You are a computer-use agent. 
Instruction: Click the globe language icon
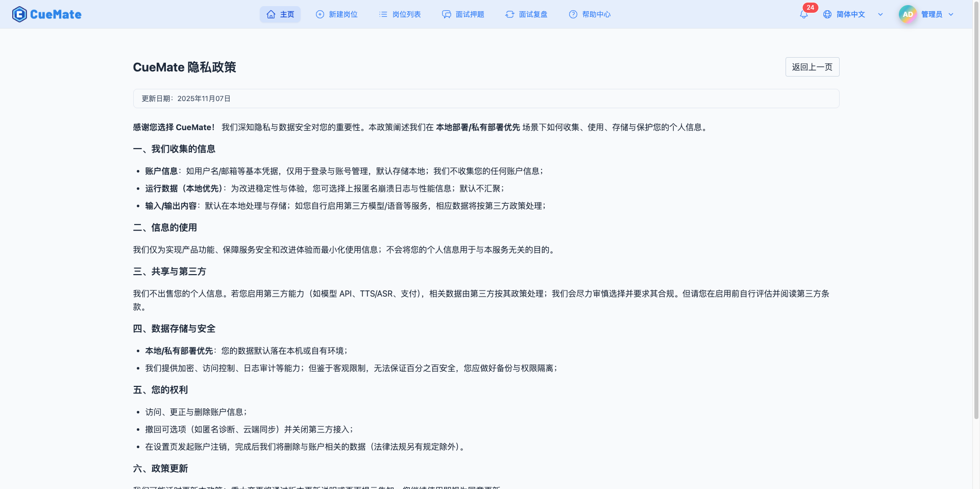[x=827, y=14]
